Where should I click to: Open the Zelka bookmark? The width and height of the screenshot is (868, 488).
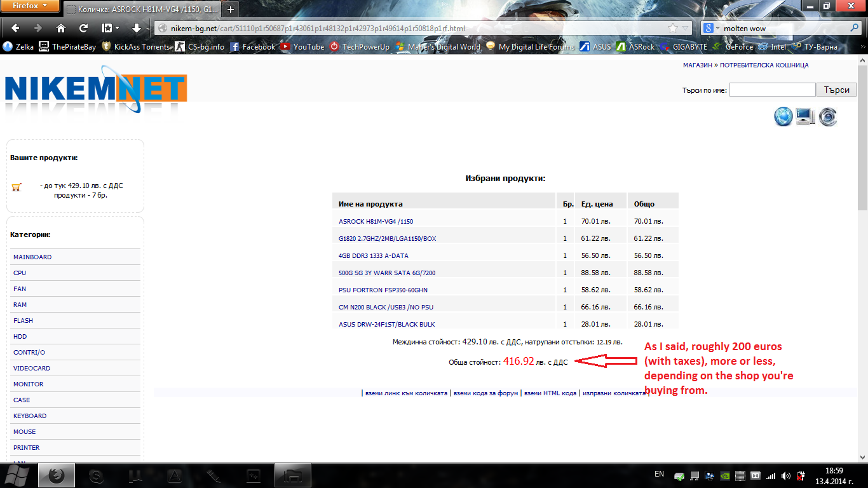point(18,46)
